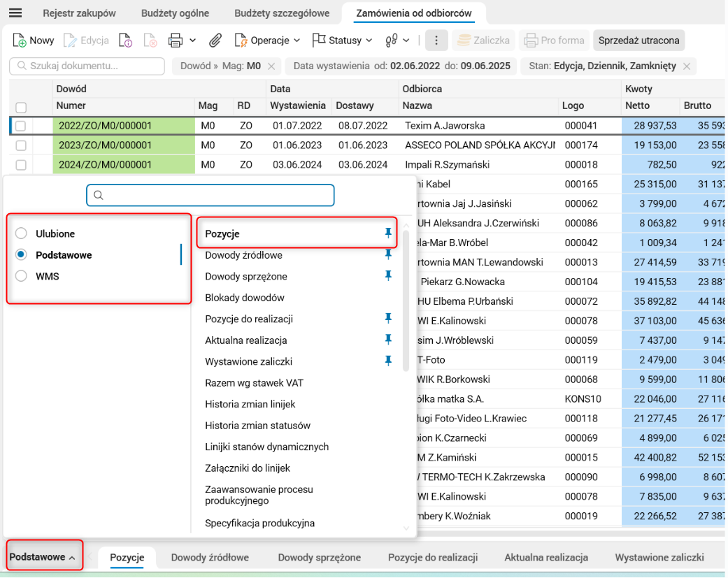Collapse the Podstawowe panel selector
This screenshot has height=578, width=728.
point(43,556)
